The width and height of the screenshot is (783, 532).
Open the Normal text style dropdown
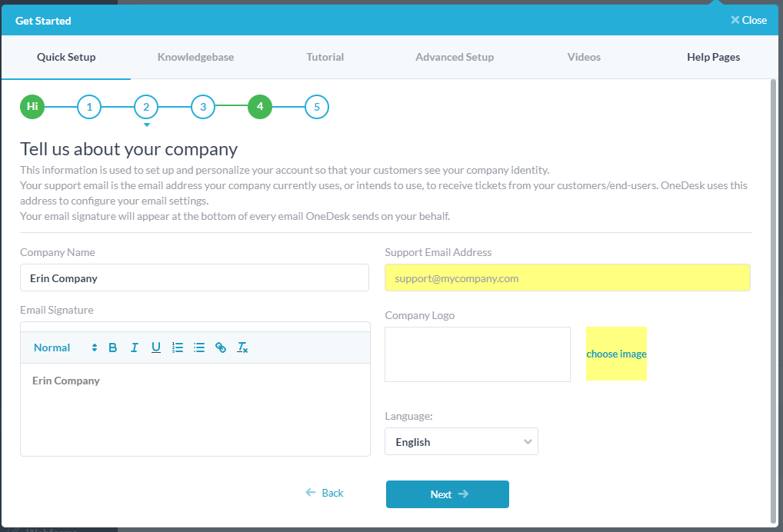[x=65, y=347]
